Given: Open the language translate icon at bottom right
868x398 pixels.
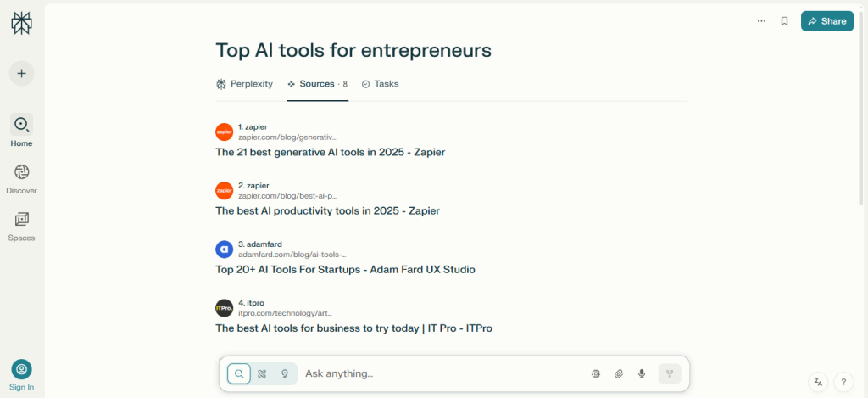Looking at the screenshot, I should tap(818, 382).
